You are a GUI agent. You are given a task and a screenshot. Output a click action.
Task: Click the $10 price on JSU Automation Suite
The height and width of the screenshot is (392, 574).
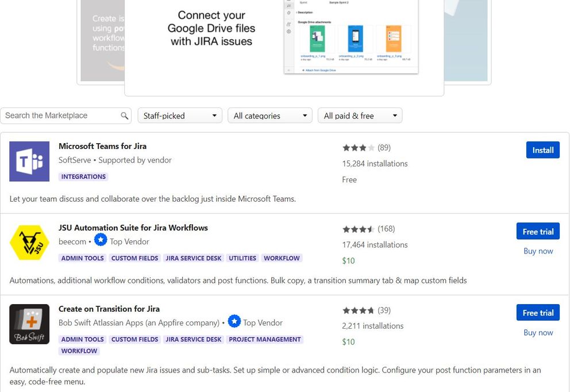349,261
